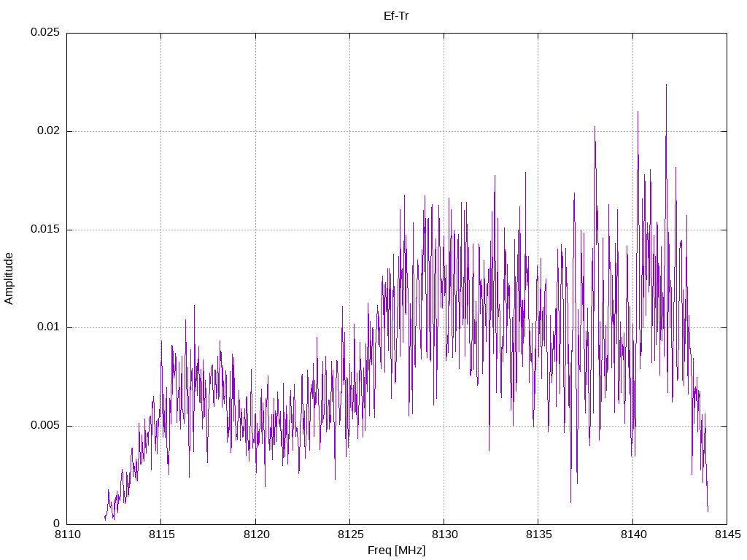Click the y-axis tick label 0.005
The width and height of the screenshot is (747, 560).
coord(45,425)
